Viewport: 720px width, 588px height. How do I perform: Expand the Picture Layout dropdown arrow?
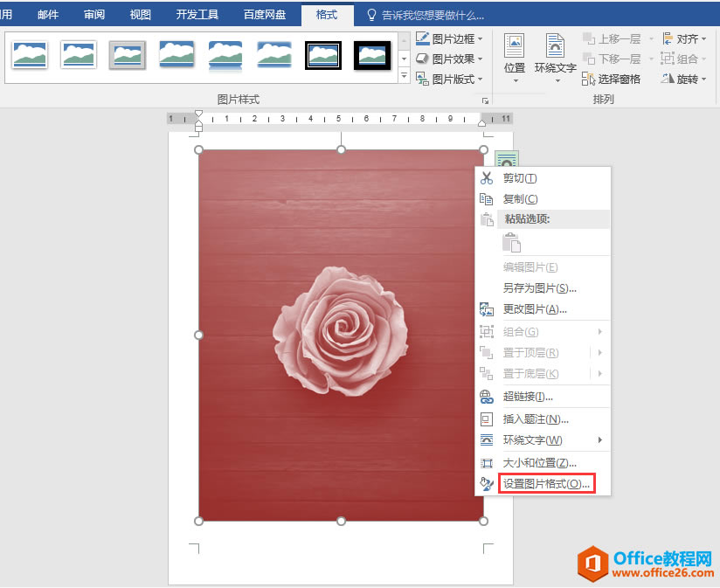tap(481, 79)
